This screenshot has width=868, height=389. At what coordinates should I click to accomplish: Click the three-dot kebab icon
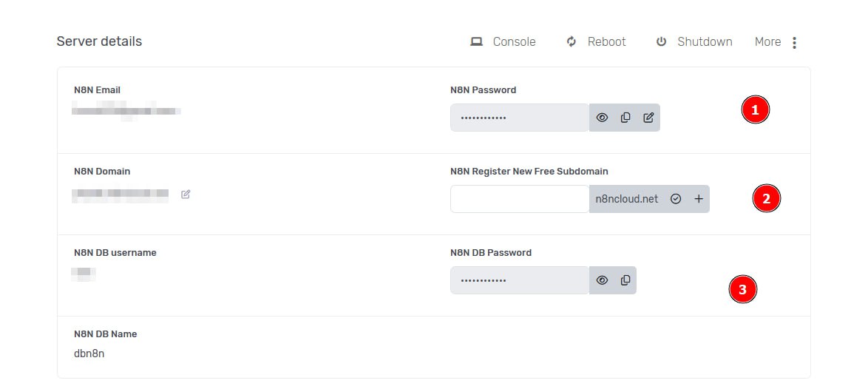click(x=794, y=43)
